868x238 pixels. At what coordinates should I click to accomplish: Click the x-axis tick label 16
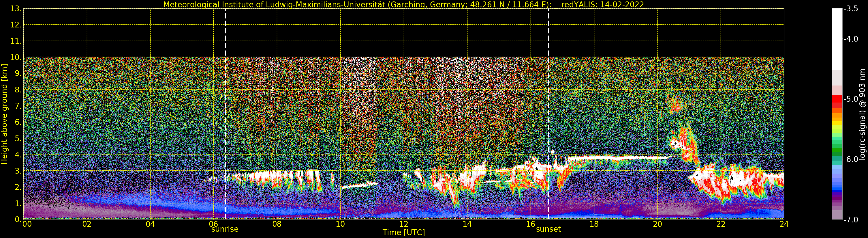click(530, 224)
